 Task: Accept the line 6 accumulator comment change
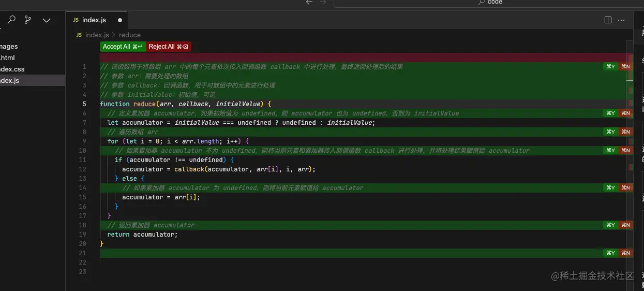click(x=610, y=113)
